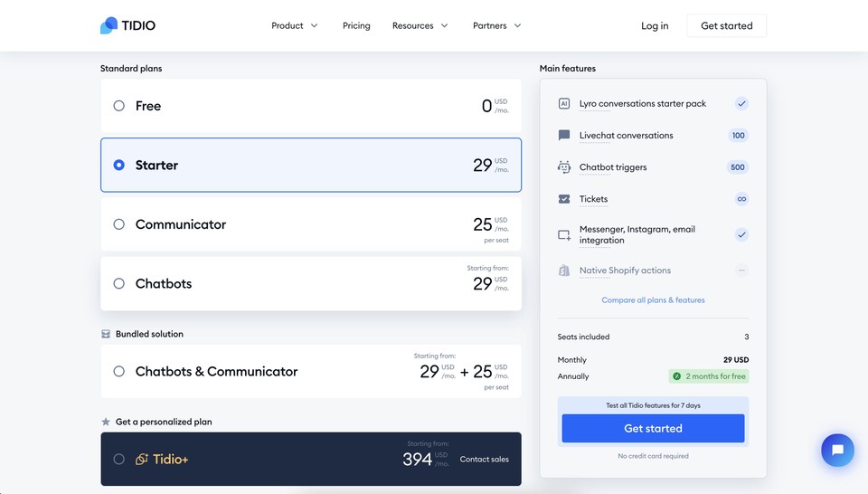Image resolution: width=868 pixels, height=494 pixels.
Task: Expand the Partners menu chevron
Action: pos(517,25)
